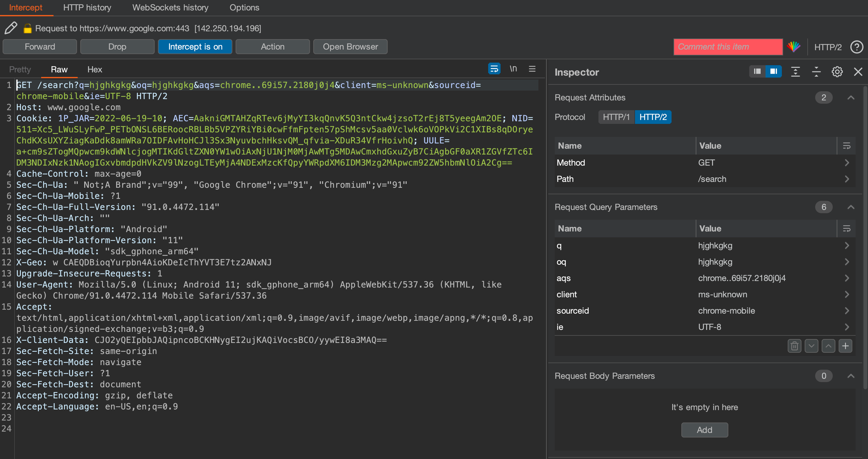This screenshot has height=459, width=868.
Task: Click the Comment this item field
Action: [728, 47]
